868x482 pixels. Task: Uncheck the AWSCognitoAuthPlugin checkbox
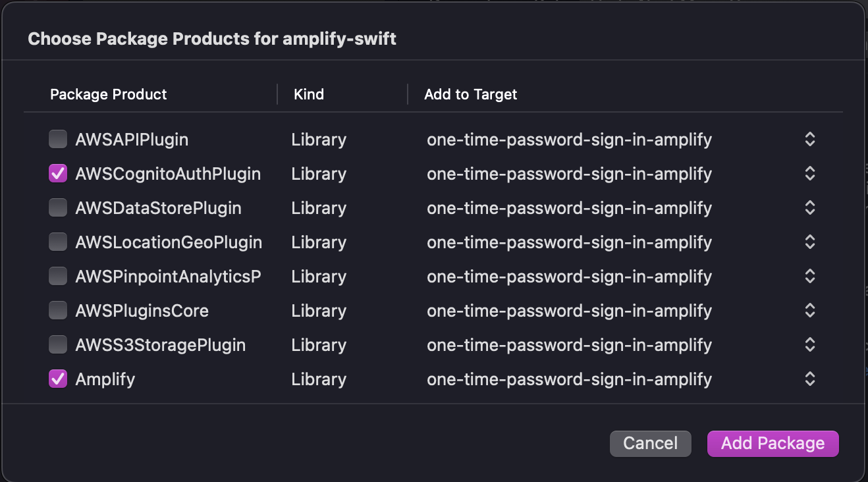pos(58,174)
